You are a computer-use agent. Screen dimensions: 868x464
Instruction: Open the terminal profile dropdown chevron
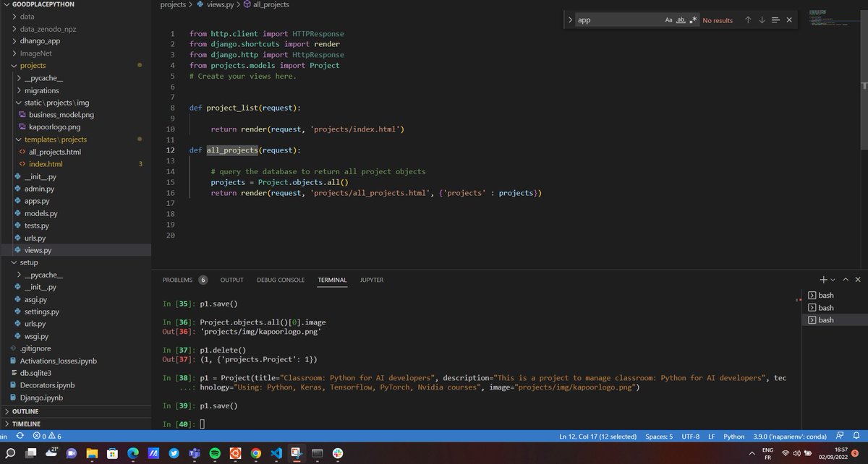coord(832,280)
